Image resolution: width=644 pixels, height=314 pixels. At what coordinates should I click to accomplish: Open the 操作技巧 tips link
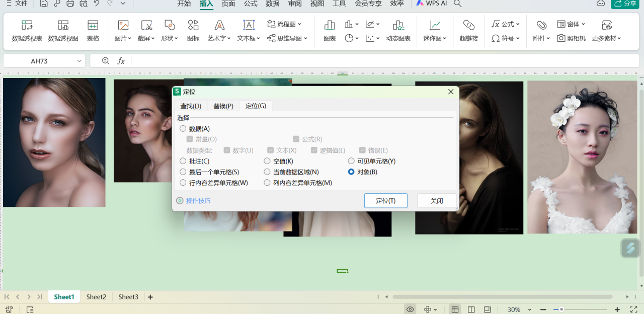pos(198,201)
